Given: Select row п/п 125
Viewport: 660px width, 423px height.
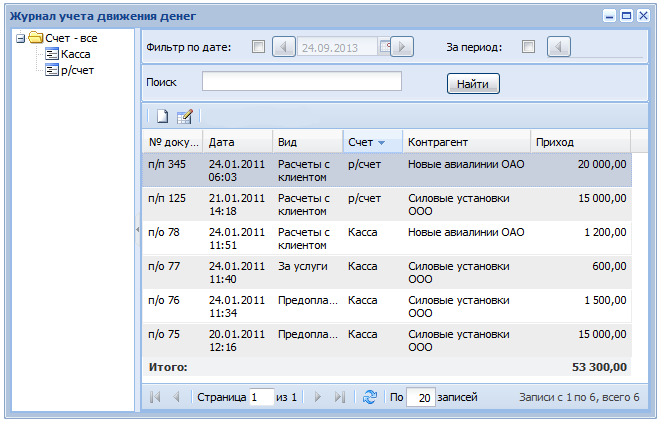Looking at the screenshot, I should [x=387, y=205].
